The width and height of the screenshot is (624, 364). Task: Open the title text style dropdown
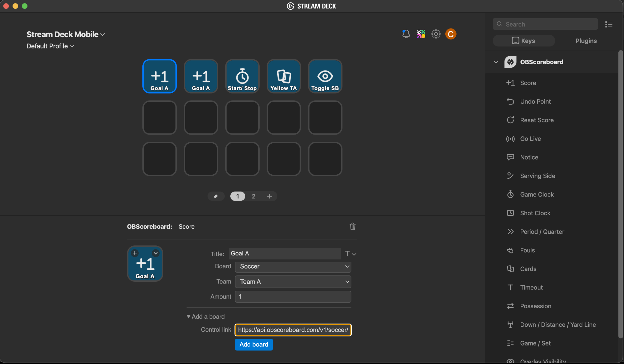coord(350,254)
